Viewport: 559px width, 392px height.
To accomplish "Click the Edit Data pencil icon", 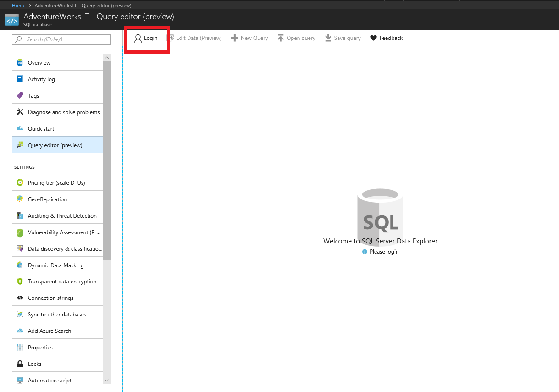I will [x=171, y=38].
